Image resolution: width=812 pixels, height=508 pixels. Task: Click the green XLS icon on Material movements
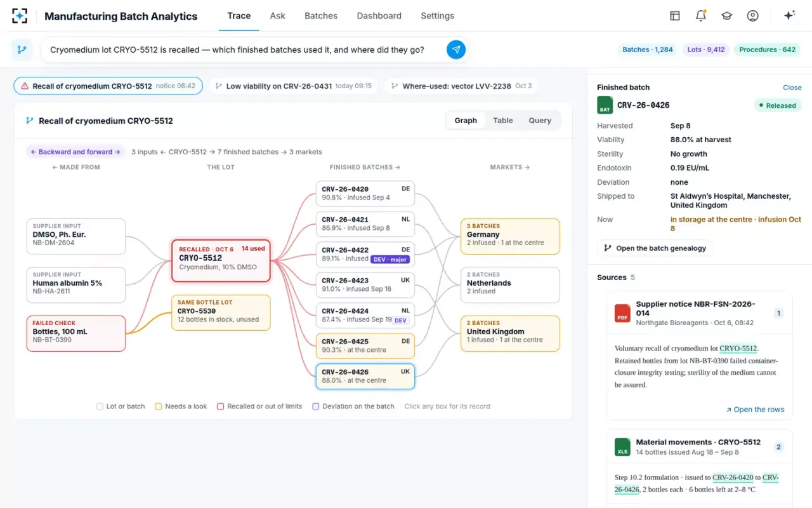tap(622, 447)
